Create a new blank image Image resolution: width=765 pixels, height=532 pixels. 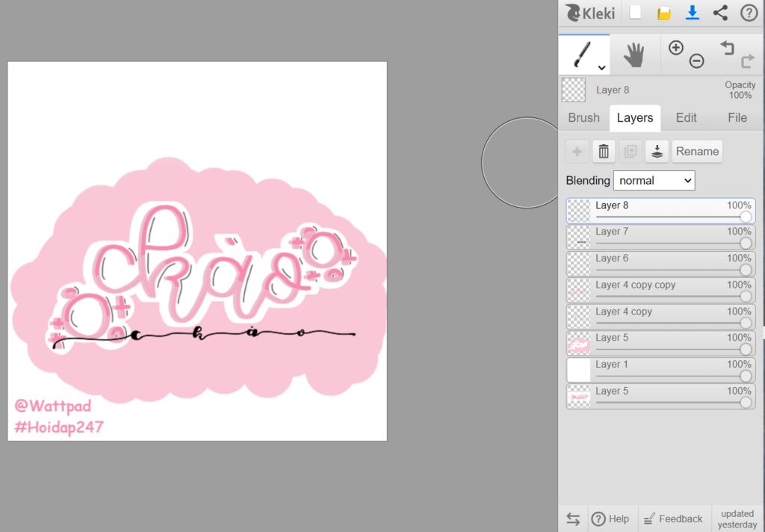coord(635,12)
